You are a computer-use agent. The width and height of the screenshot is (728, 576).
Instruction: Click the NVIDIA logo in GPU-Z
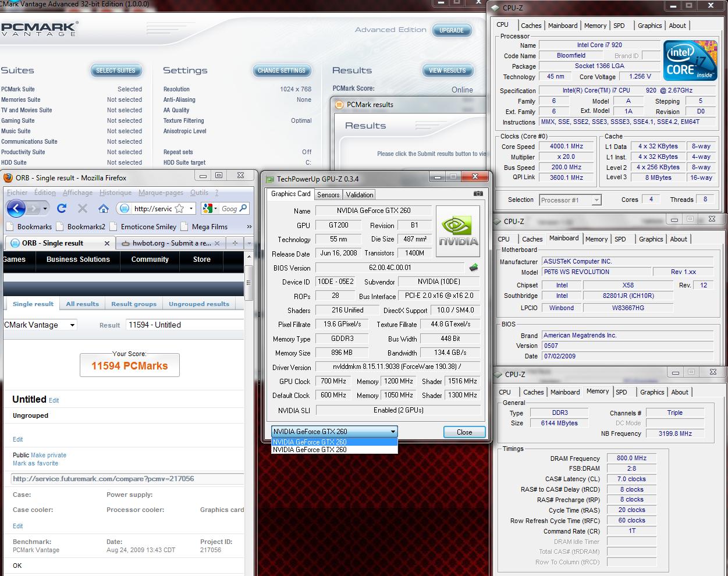click(x=457, y=232)
